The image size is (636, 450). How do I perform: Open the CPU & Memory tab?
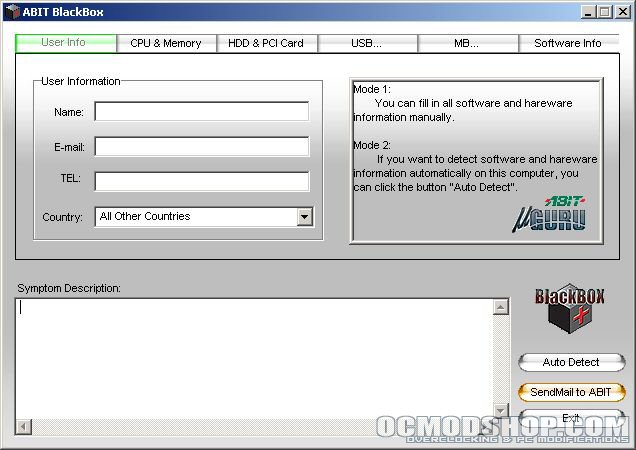(166, 43)
